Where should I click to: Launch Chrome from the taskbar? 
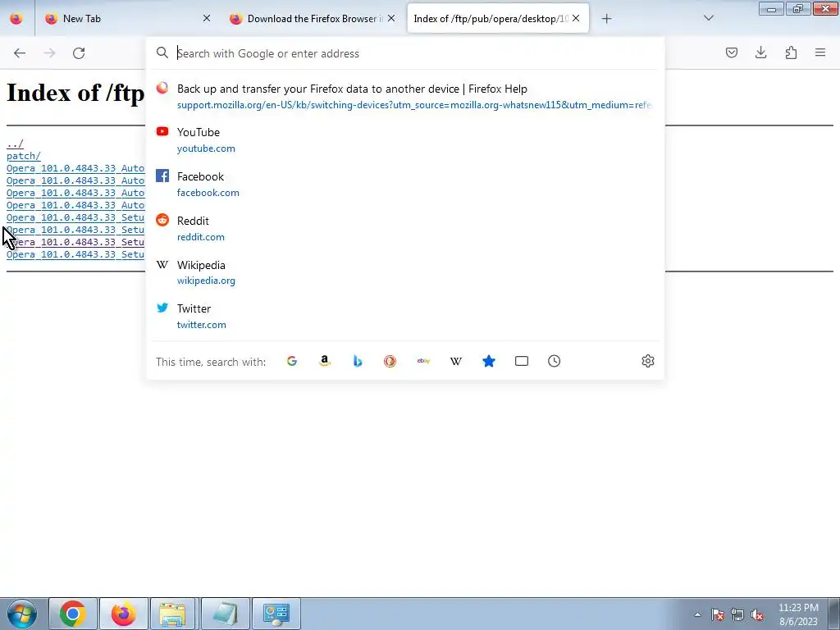(73, 614)
